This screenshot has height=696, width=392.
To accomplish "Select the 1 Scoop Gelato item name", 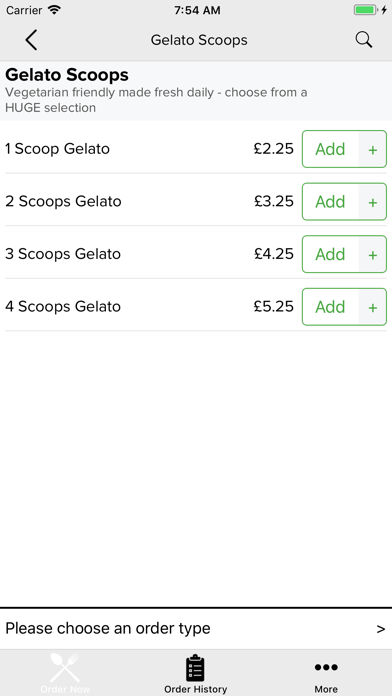I will click(57, 149).
